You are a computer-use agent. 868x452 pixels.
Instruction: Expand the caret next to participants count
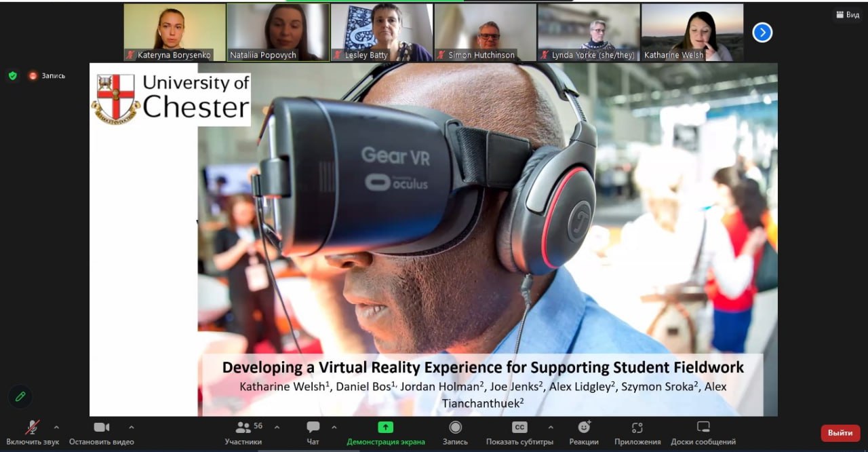(x=277, y=428)
